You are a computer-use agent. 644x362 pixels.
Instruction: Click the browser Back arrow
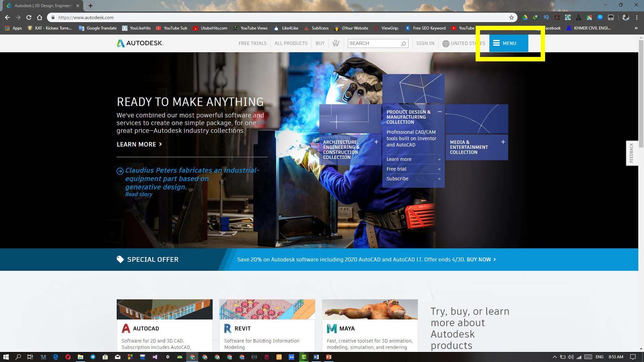(x=7, y=17)
